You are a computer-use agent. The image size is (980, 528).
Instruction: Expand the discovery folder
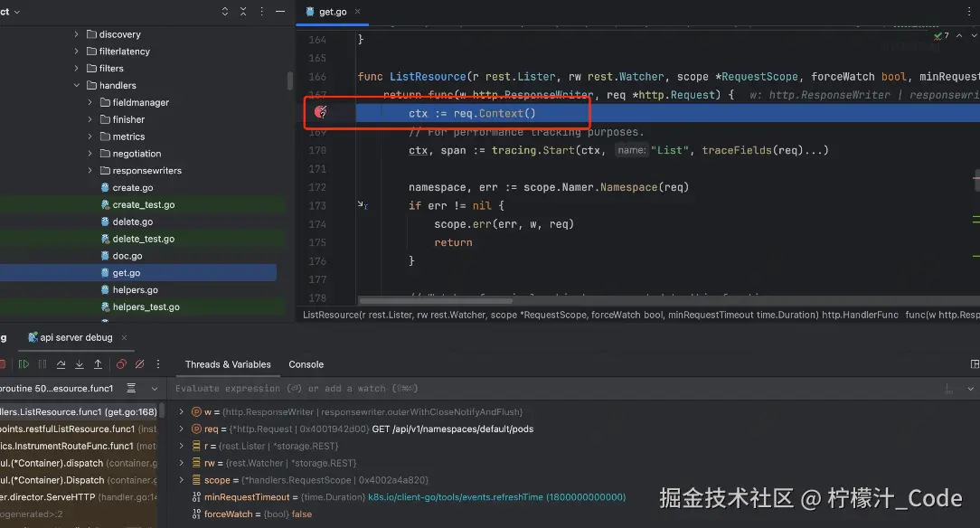76,34
